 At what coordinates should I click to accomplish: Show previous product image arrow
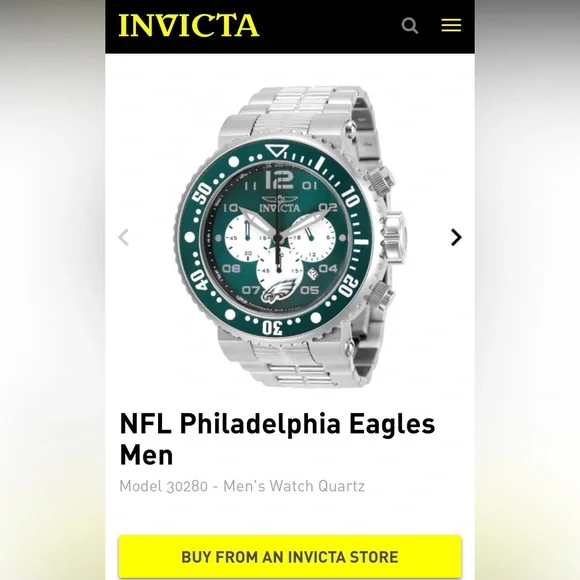(x=124, y=237)
